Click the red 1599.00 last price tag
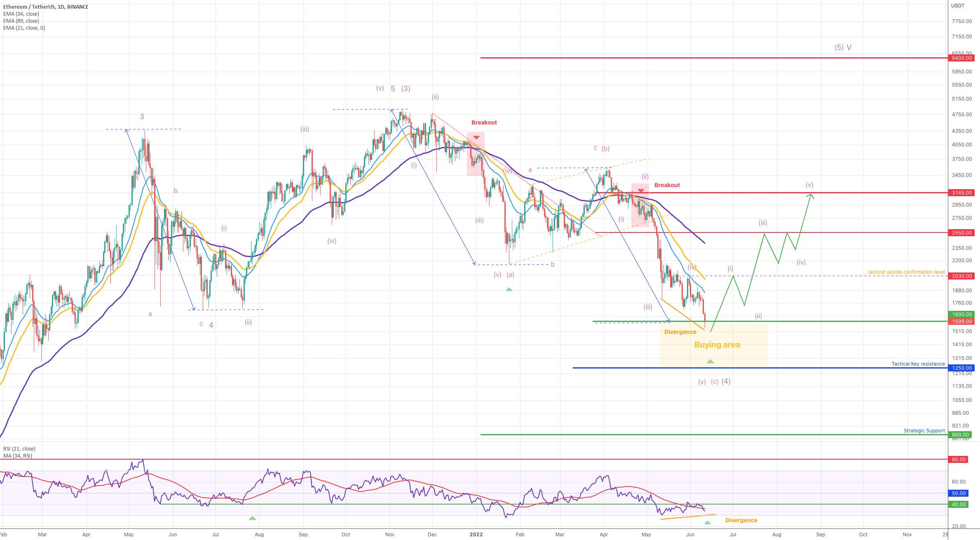 962,321
